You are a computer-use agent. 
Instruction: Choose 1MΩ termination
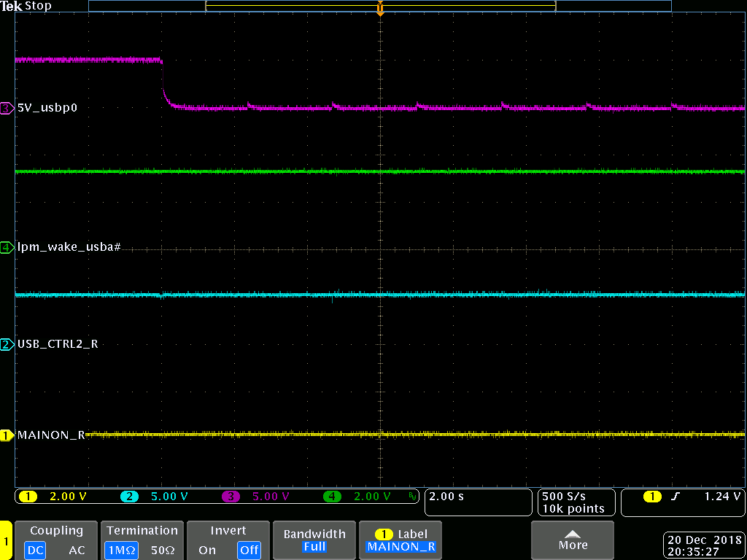pyautogui.click(x=122, y=551)
